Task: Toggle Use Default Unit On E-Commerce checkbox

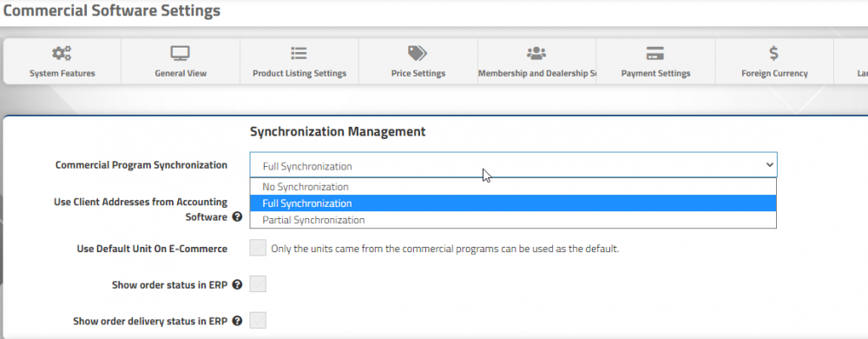Action: 258,248
